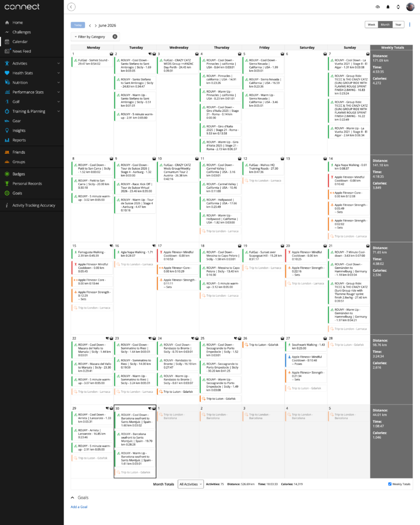Open Trip to Luton - Gdańsk event on June 26
420x525 pixels.
pyautogui.click(x=263, y=345)
